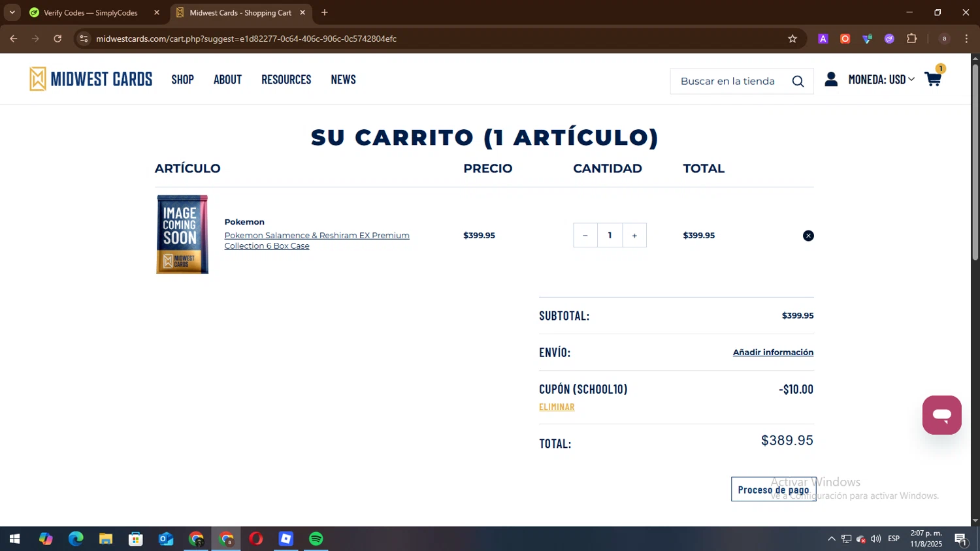Open Chrome menu three dots
The height and width of the screenshot is (551, 980).
[966, 39]
